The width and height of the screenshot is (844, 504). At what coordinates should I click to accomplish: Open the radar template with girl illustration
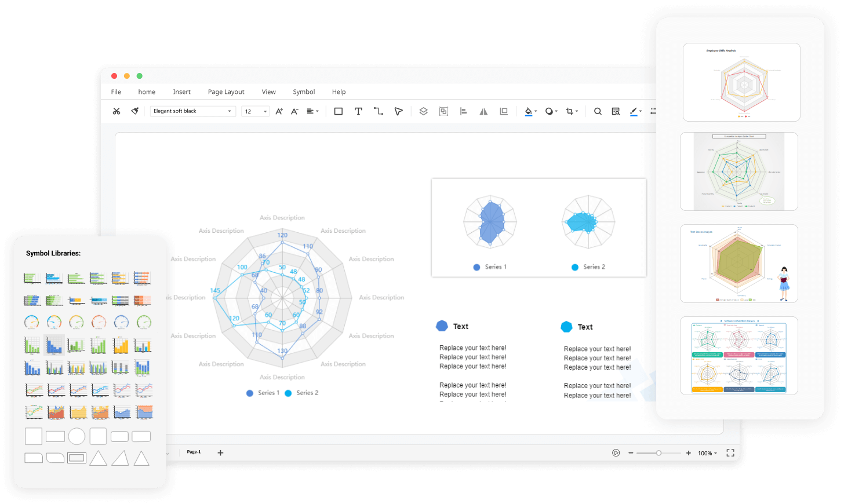click(739, 264)
